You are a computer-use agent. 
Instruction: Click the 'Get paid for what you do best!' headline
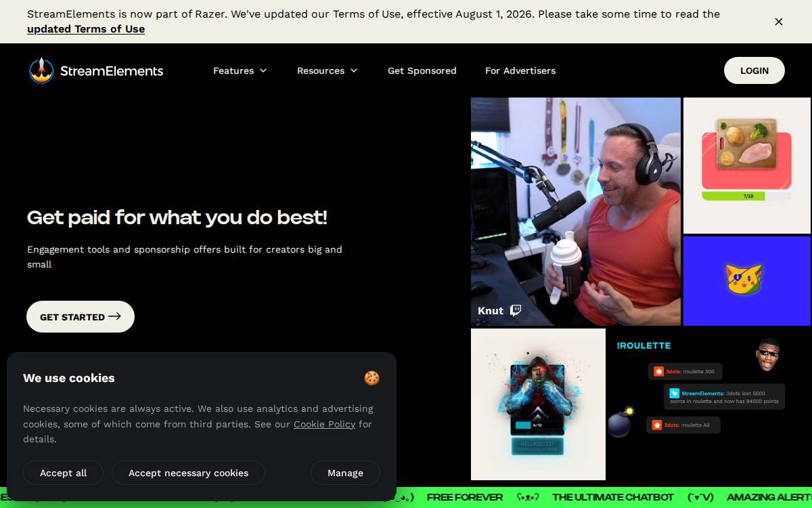(177, 217)
